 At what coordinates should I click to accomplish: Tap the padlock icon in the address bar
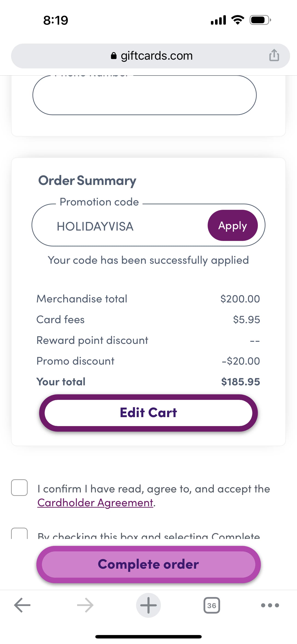coord(114,56)
